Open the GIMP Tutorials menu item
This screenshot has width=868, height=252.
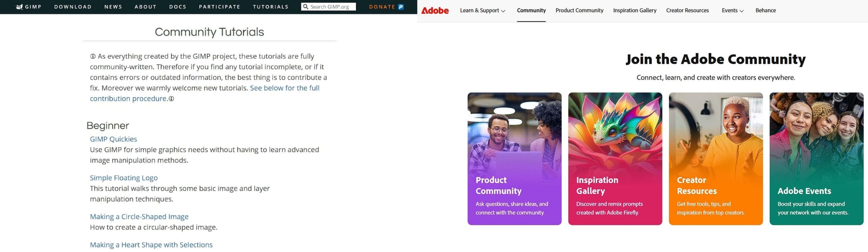point(271,7)
